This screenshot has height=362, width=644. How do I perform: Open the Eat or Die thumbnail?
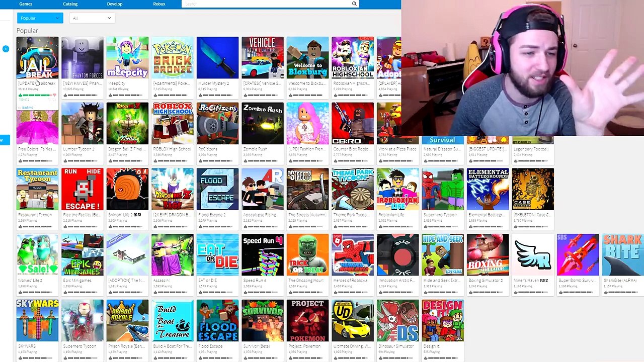coord(217,255)
